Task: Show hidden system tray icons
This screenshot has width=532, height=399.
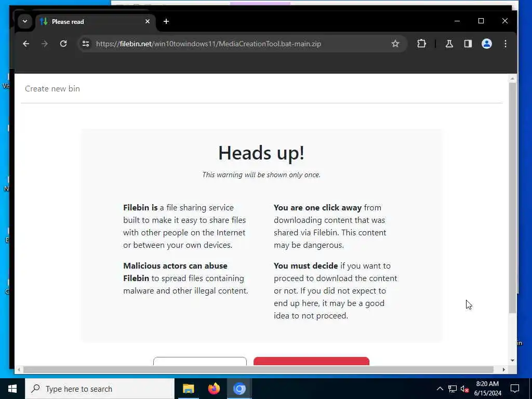Action: tap(440, 389)
